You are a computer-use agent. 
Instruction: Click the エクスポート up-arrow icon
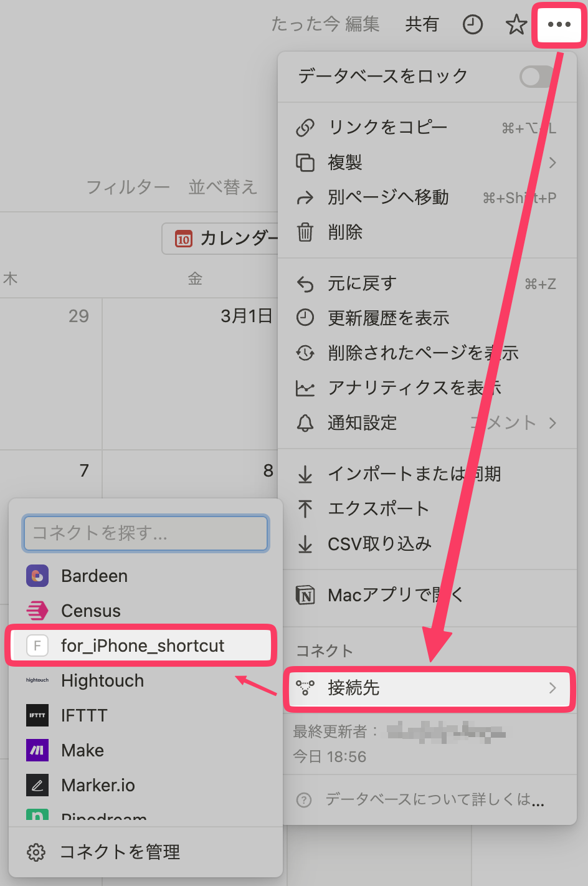coord(305,509)
